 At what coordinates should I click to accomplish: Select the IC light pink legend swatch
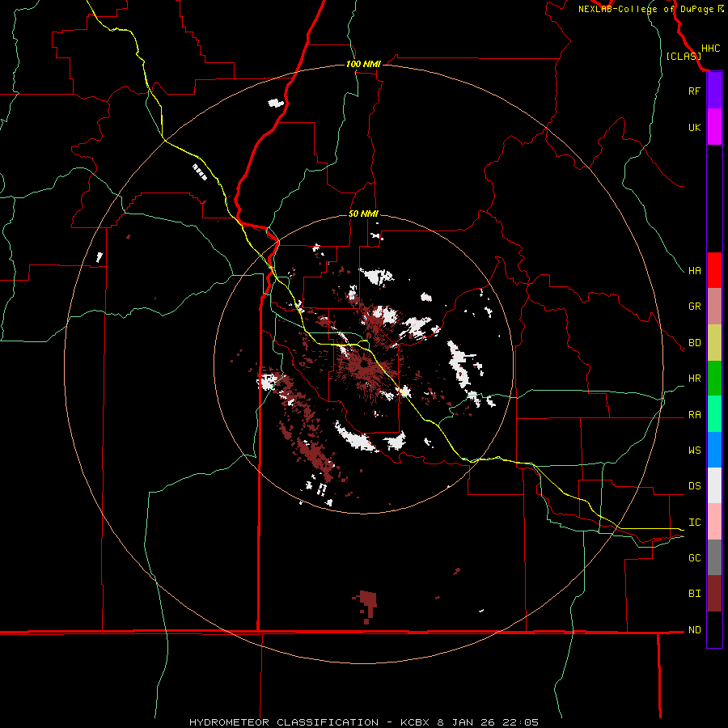[x=714, y=522]
